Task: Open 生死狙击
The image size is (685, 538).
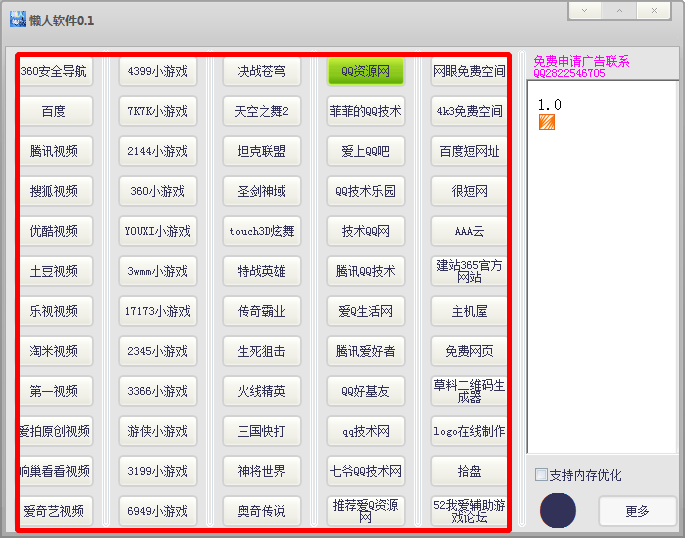Action: [262, 351]
